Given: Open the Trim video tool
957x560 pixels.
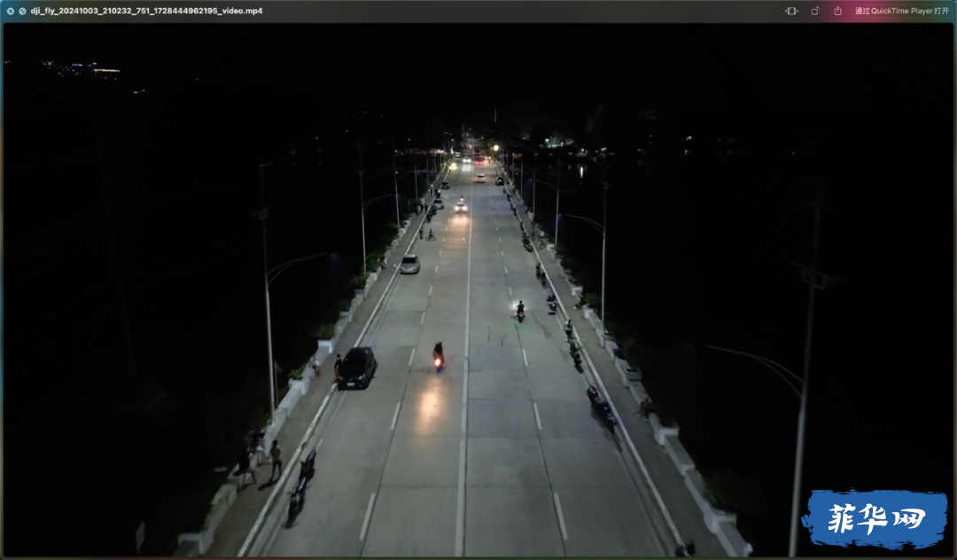Looking at the screenshot, I should pyautogui.click(x=791, y=11).
